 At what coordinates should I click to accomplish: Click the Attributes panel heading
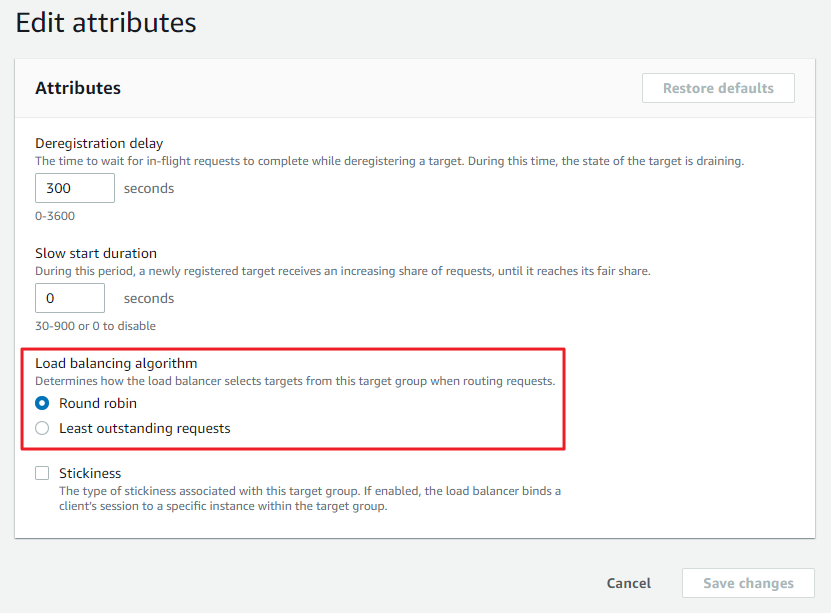tap(78, 88)
